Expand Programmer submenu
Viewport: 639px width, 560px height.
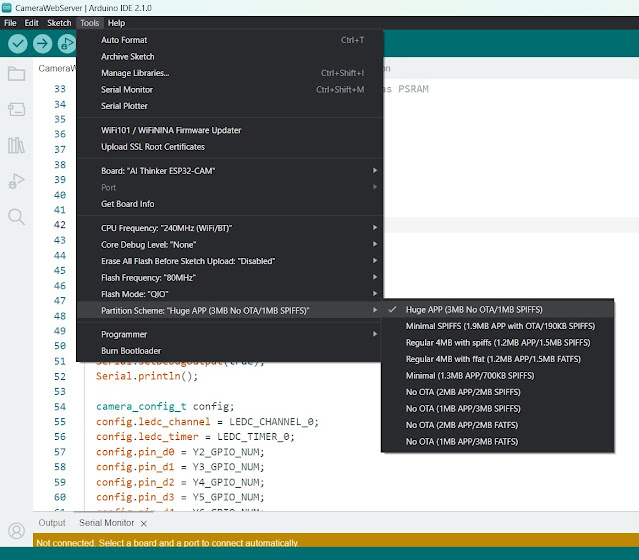pos(230,335)
